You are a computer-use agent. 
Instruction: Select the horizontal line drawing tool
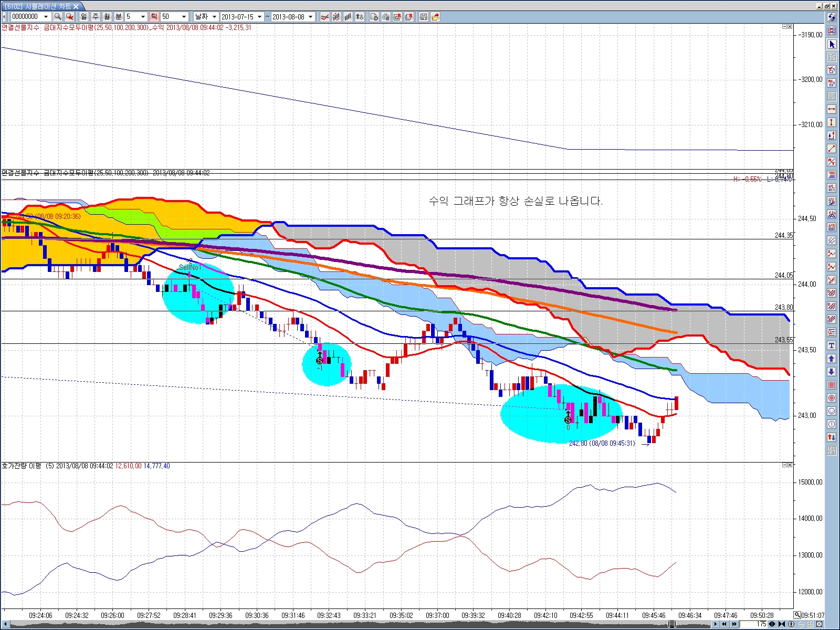[x=832, y=109]
